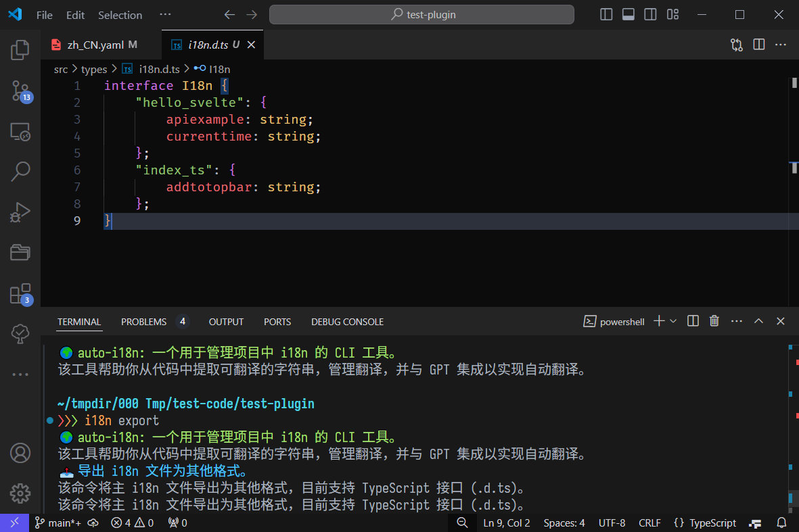The width and height of the screenshot is (799, 532).
Task: Toggle the primary side bar layout button
Action: coord(606,14)
